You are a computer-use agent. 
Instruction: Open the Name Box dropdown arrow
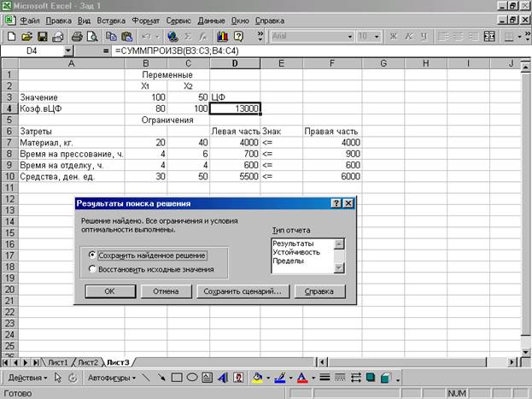(68, 52)
